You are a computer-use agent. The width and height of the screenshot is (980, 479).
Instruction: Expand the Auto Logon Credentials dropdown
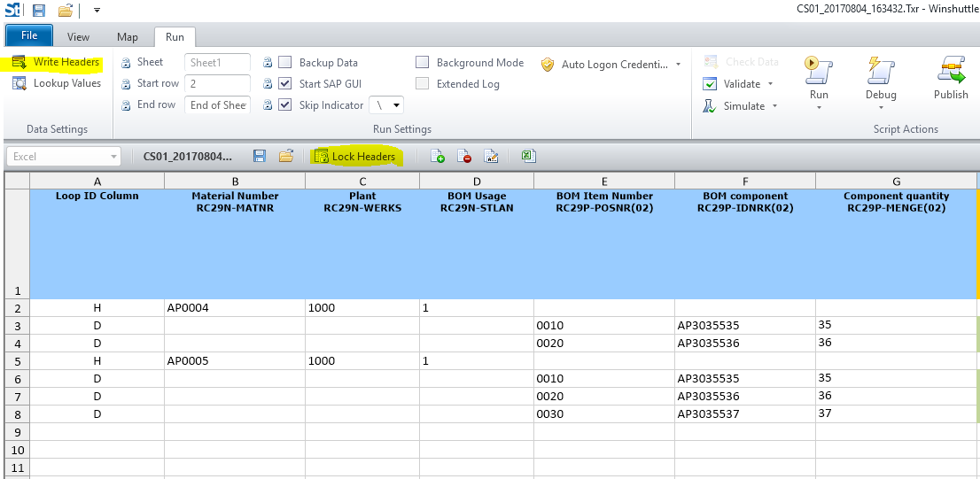click(x=678, y=65)
